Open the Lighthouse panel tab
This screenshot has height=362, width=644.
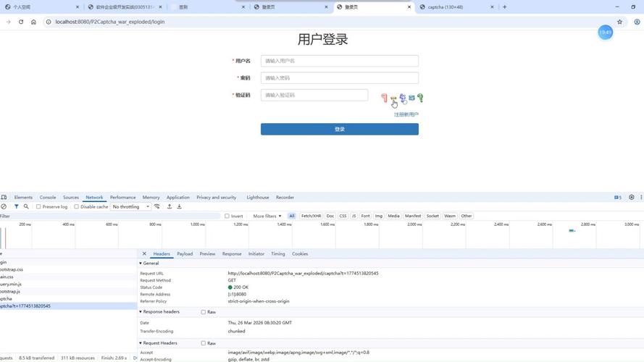tap(257, 198)
